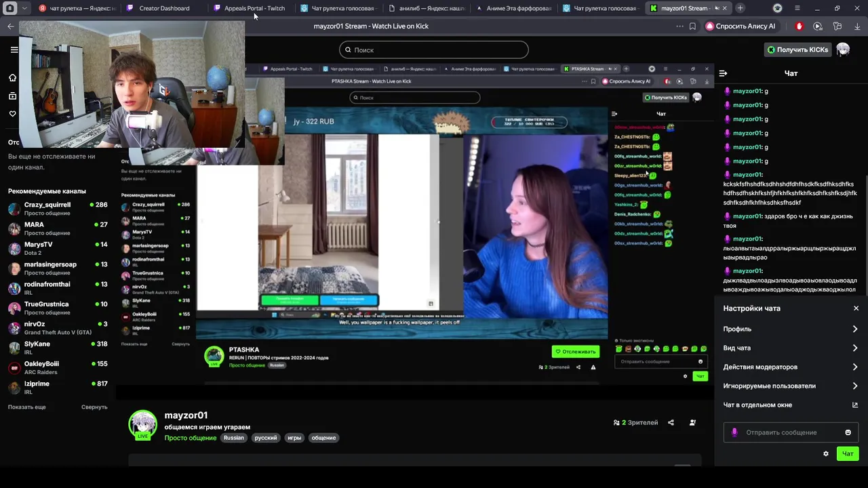Image resolution: width=868 pixels, height=488 pixels.
Task: Click the mayzor01 channel avatar
Action: (x=143, y=424)
